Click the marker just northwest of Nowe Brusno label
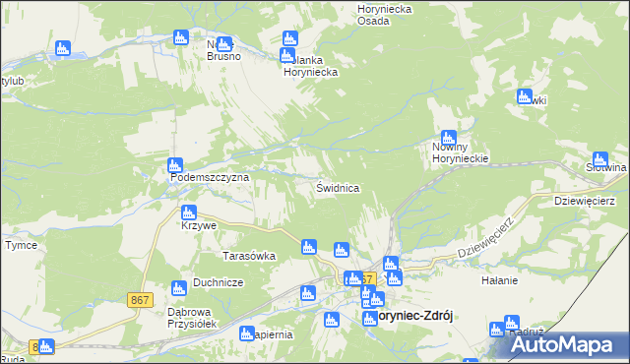Image resolution: width=630 pixels, height=364 pixels. pos(181,37)
